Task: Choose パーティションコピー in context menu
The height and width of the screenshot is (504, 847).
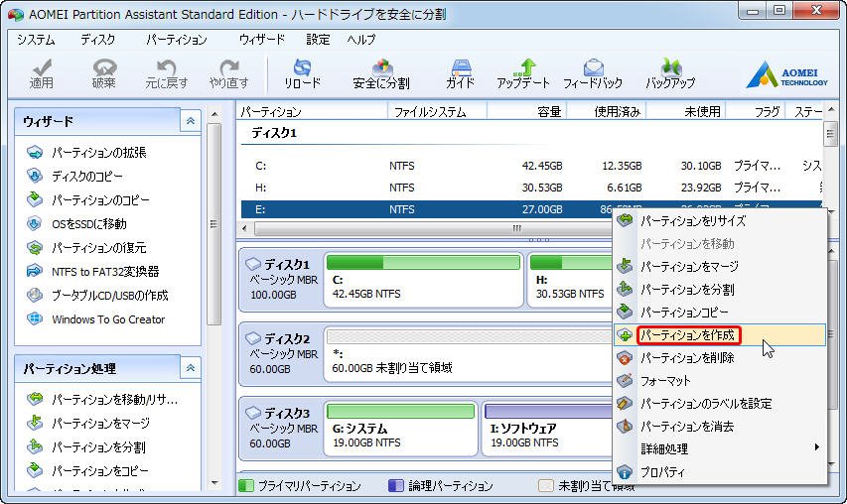Action: click(x=720, y=312)
